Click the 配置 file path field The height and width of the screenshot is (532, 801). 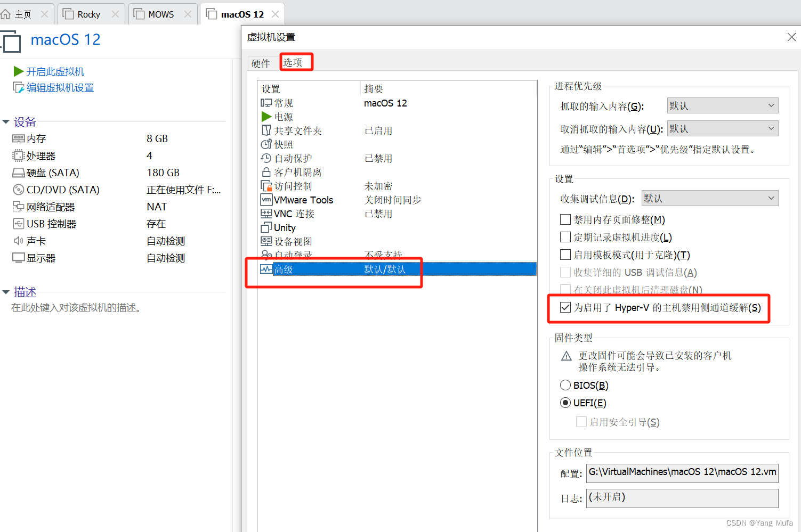682,473
